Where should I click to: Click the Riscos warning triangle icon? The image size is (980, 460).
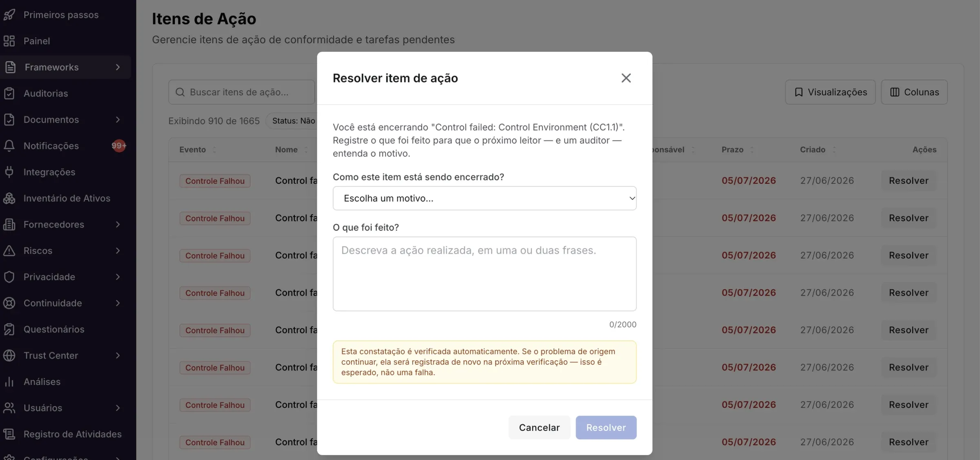coord(9,250)
